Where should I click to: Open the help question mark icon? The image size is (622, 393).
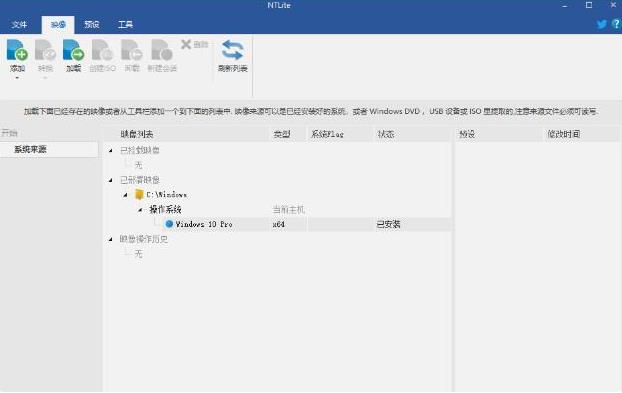tap(616, 24)
